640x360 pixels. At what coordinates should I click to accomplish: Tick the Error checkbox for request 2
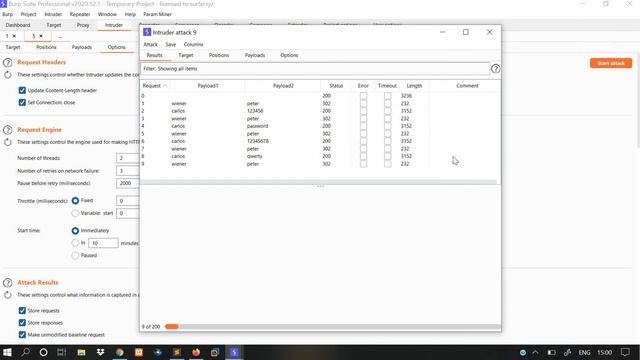coord(363,111)
